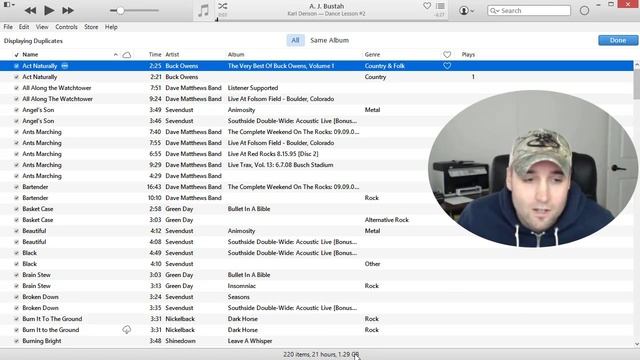640x360 pixels.
Task: Click the cloud download icon on Burn It to the Ground
Action: pos(127,330)
